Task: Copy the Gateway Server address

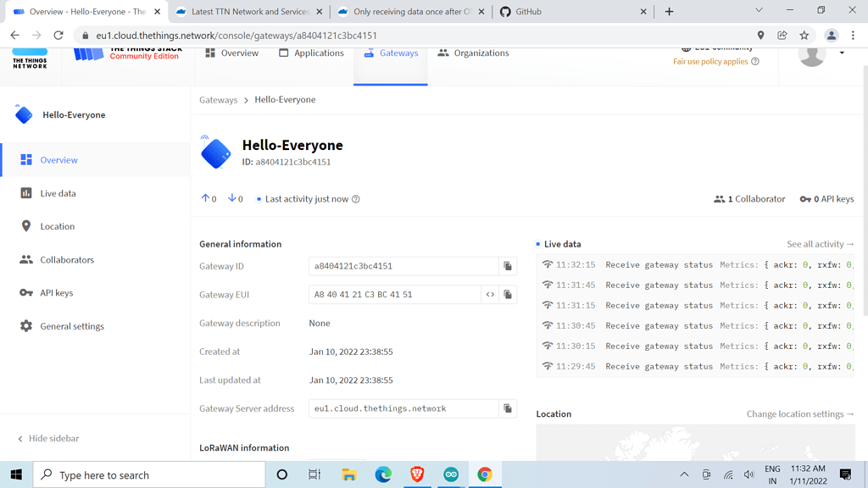Action: pos(508,408)
